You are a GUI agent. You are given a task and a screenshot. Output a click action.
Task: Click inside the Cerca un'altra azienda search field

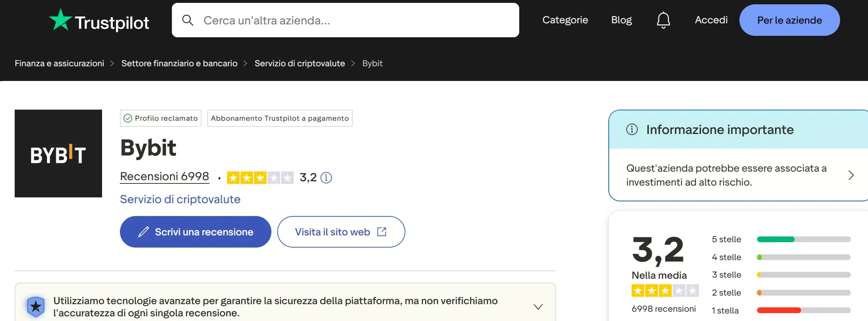[322, 20]
